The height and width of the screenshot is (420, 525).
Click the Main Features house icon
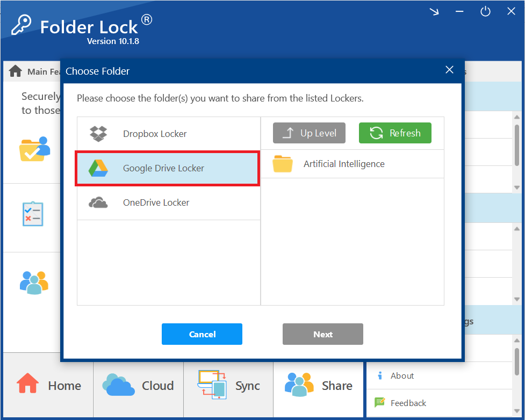[x=16, y=71]
